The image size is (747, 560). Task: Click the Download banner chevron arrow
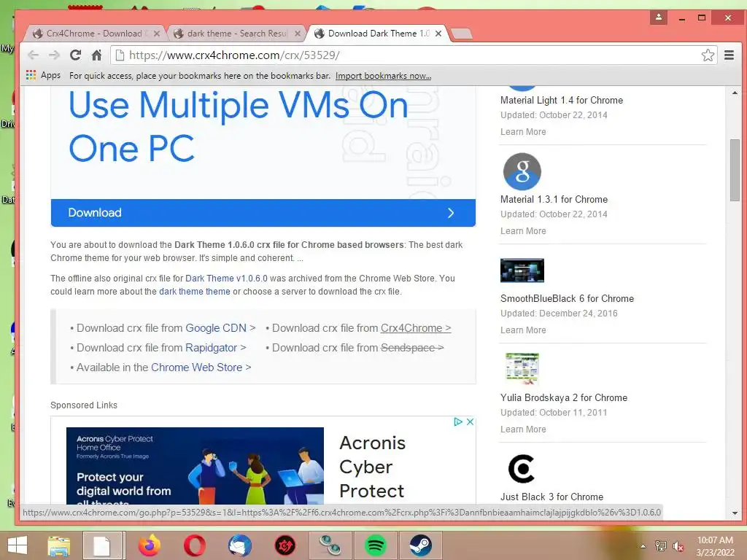(x=451, y=213)
